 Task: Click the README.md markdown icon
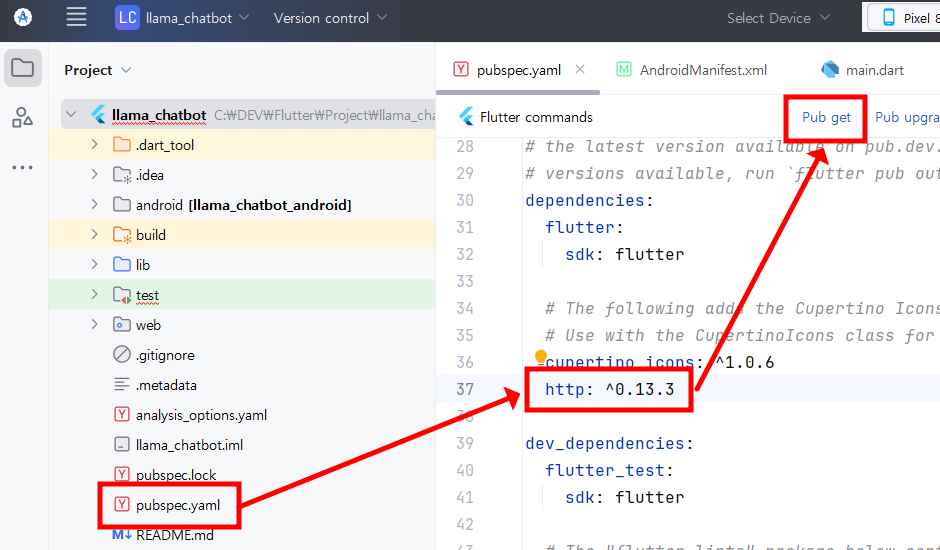[122, 534]
